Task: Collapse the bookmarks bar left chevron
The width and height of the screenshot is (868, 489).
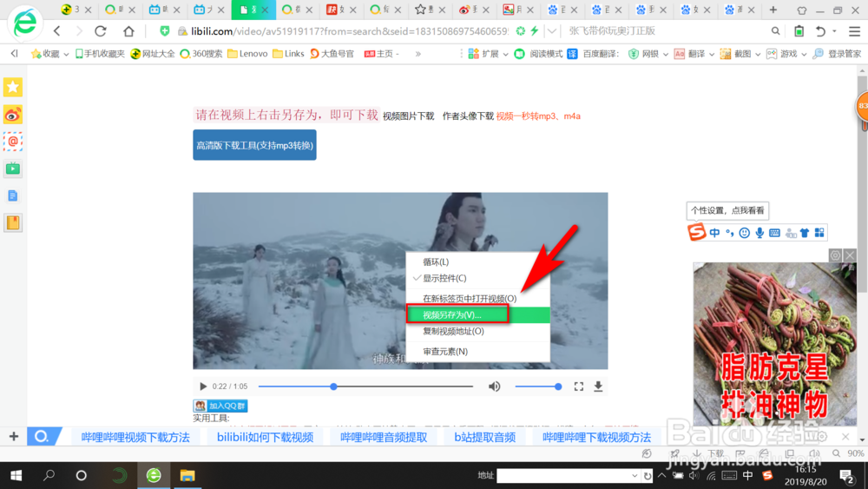Action: (x=15, y=54)
